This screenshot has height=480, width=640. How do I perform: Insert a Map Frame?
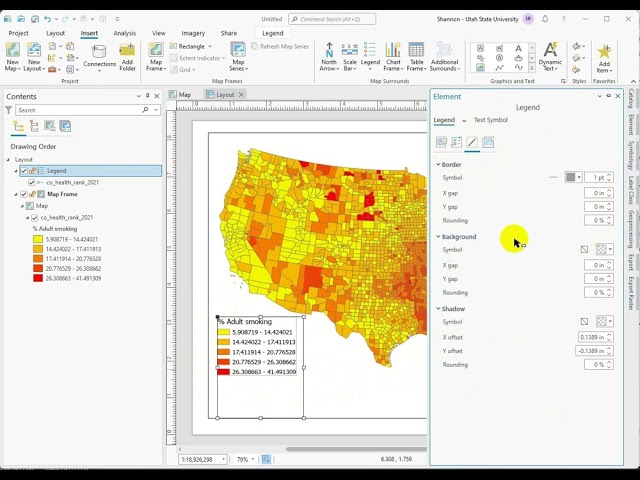pos(156,56)
